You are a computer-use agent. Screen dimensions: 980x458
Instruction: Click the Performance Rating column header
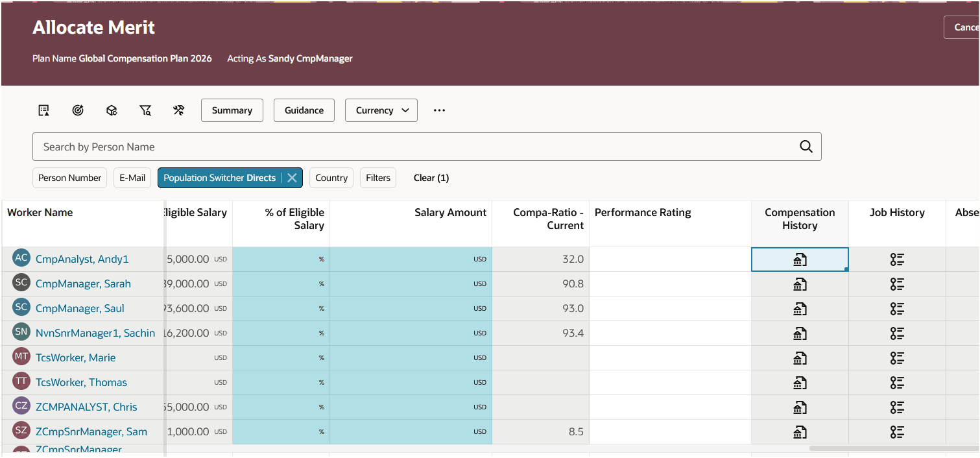click(670, 223)
